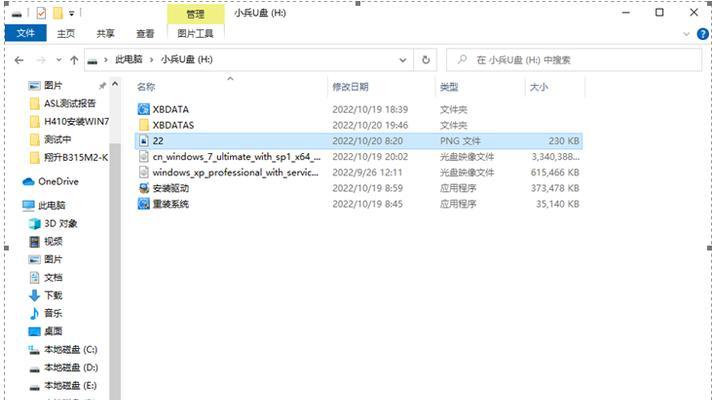Click the 2022/9/26 12:11 date cell
Screen dimensions: 712x400
[367, 173]
